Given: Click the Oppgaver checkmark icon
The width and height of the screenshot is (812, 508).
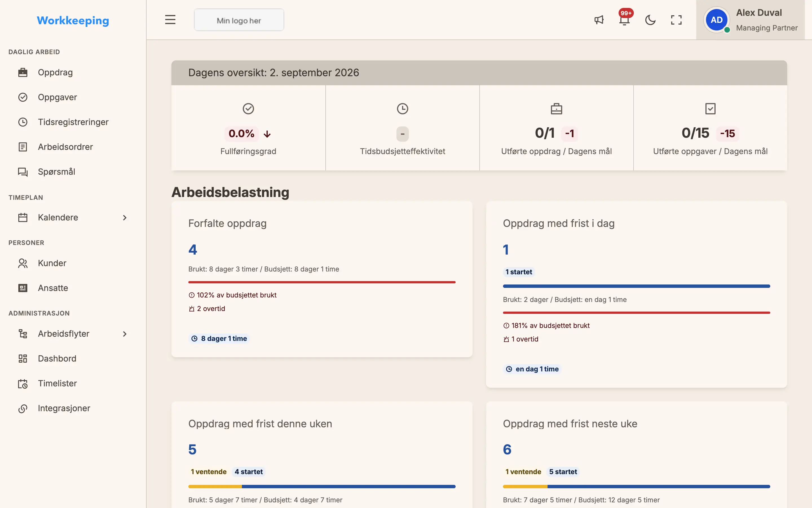Looking at the screenshot, I should pyautogui.click(x=23, y=97).
